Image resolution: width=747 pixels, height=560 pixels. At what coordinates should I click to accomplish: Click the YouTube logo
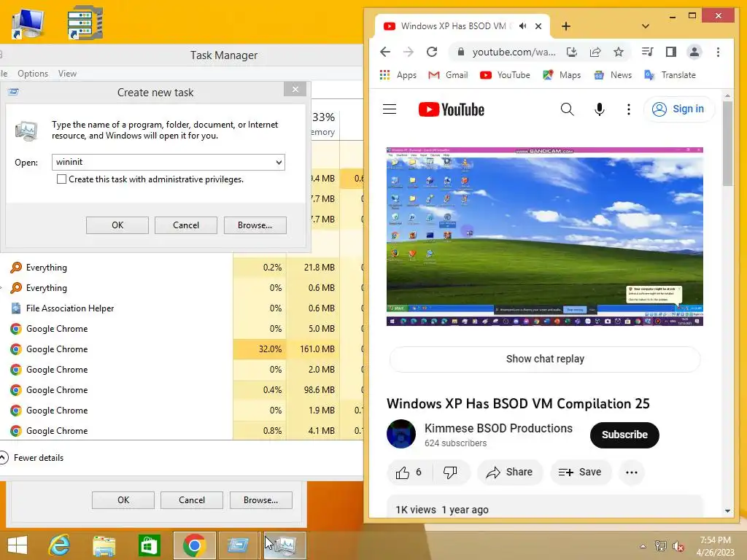451,109
